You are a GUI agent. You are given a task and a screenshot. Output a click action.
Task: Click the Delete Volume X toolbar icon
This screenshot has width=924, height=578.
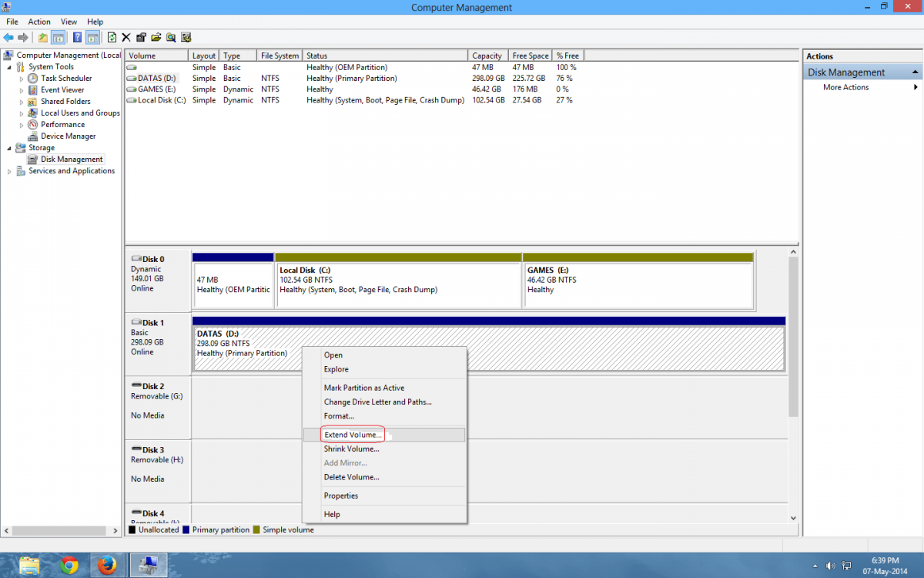click(126, 37)
